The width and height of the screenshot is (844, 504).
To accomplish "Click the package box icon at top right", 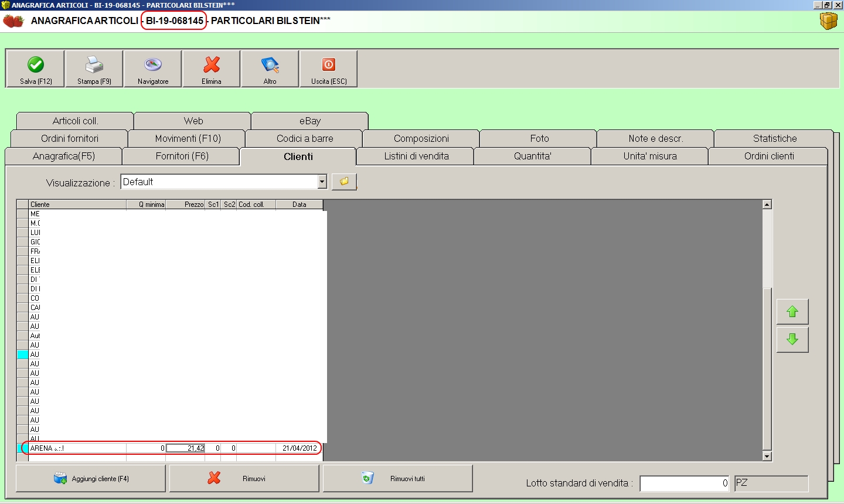I will pyautogui.click(x=829, y=21).
